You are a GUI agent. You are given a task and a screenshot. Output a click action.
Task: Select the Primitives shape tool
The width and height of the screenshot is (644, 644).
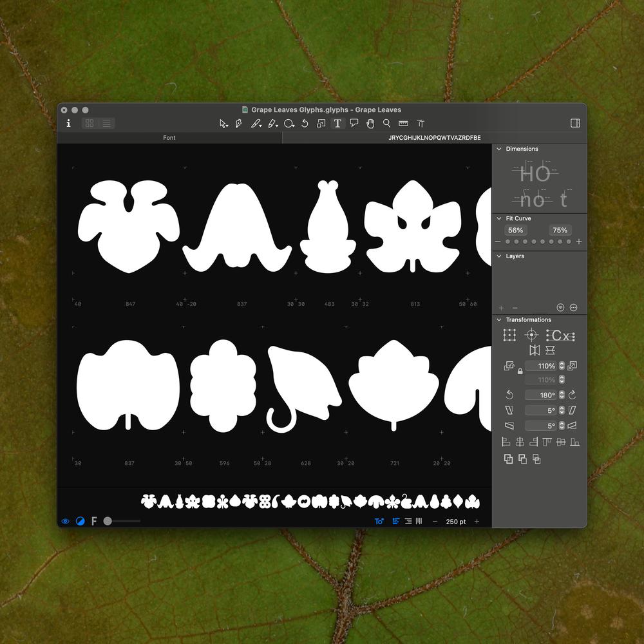(289, 124)
